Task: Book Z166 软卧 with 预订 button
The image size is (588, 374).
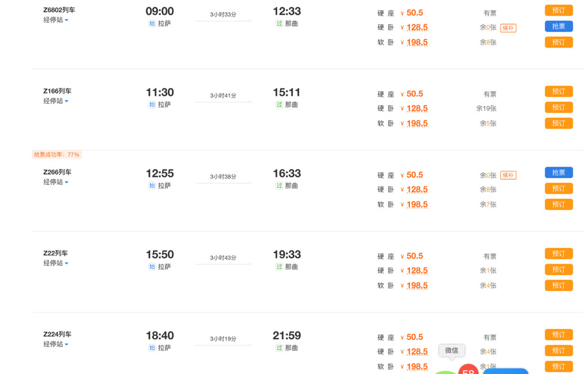Action: coord(559,124)
